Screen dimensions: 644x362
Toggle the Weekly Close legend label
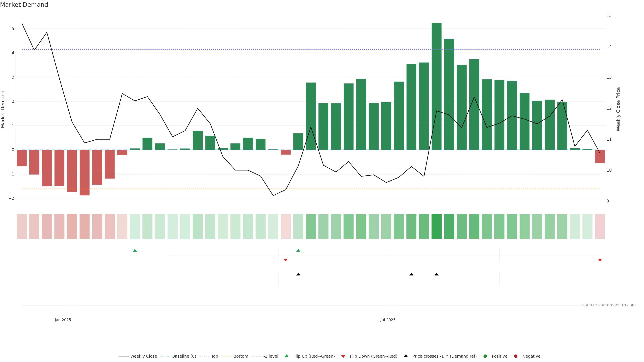[144, 356]
